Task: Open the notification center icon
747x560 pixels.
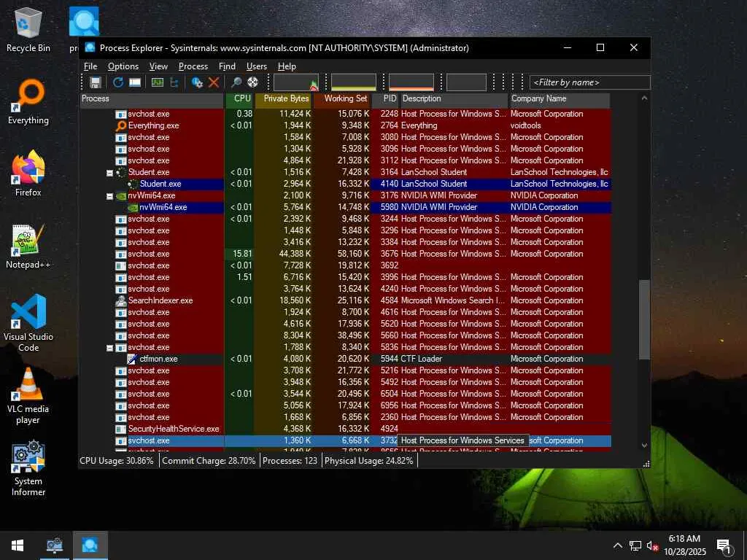Action: pos(724,545)
